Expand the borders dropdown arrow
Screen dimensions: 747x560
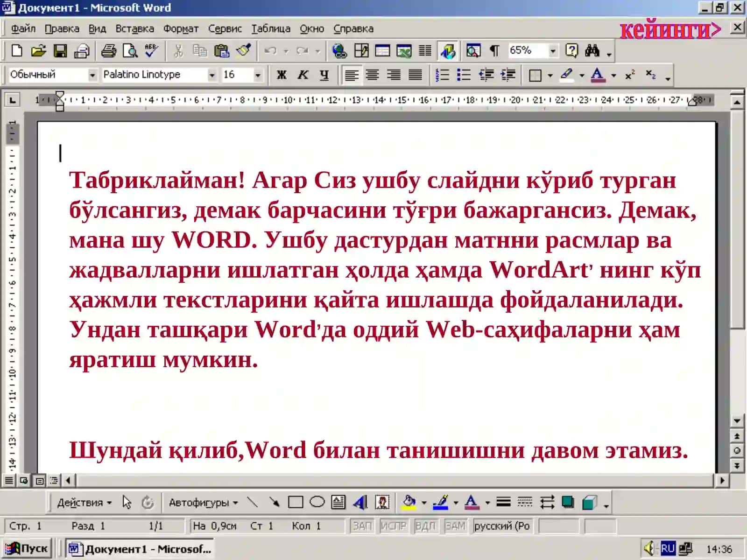(x=550, y=75)
